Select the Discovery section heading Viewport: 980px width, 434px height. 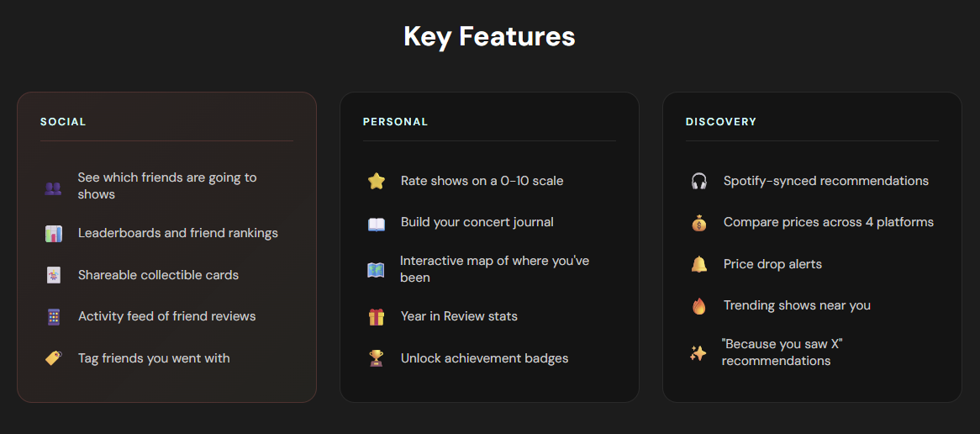click(720, 122)
